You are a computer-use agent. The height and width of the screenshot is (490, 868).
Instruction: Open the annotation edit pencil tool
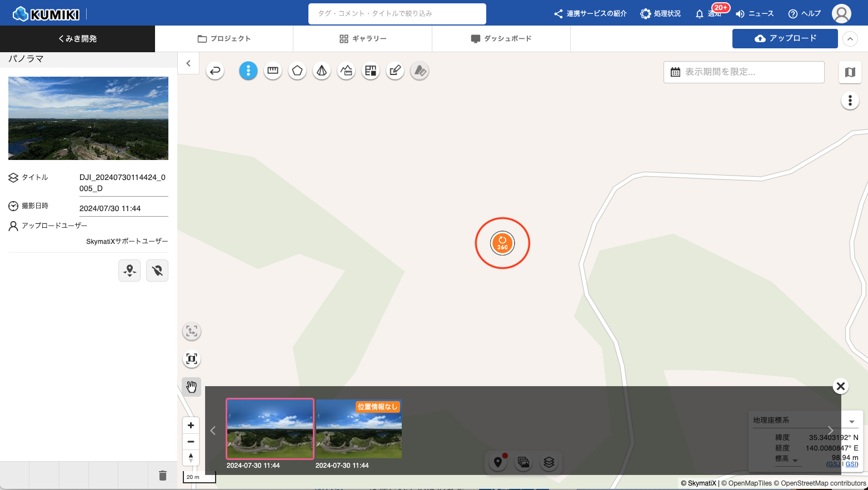pyautogui.click(x=395, y=71)
